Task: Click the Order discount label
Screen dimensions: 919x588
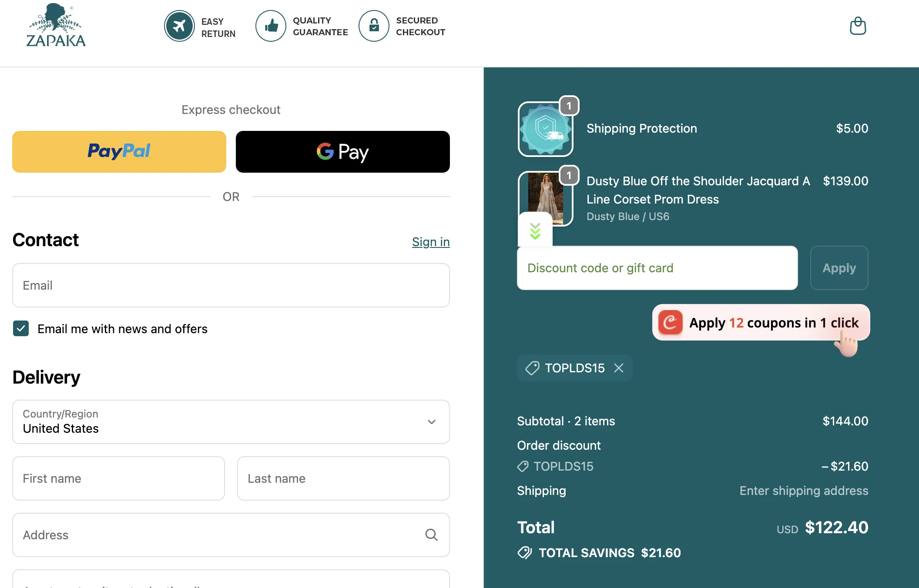Action: pos(559,445)
